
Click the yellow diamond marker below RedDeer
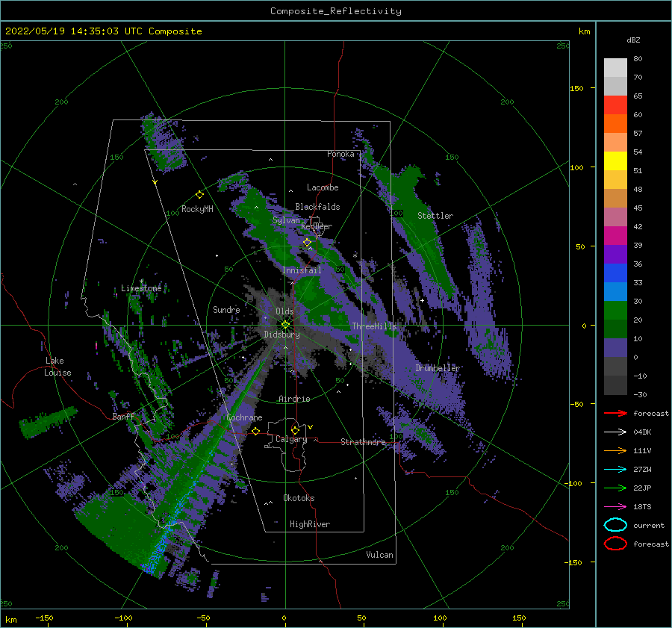click(x=307, y=243)
